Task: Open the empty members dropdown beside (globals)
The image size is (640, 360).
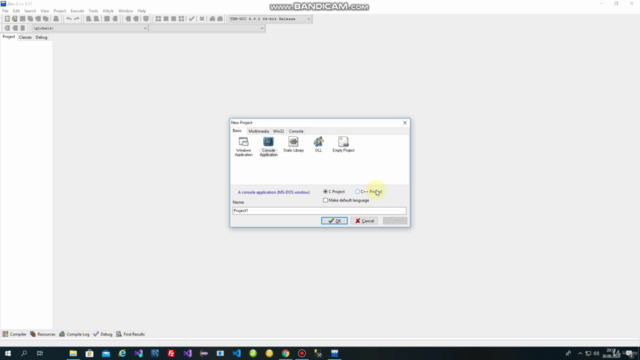Action: point(207,28)
